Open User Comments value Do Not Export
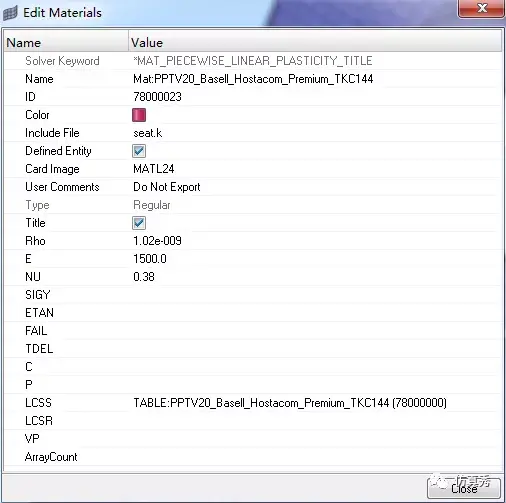This screenshot has width=506, height=503. pyautogui.click(x=167, y=187)
